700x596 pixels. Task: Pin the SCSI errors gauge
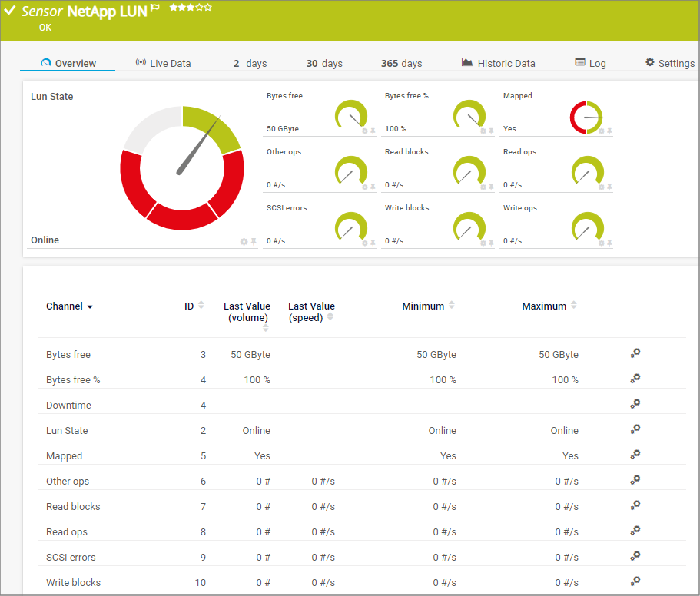(373, 243)
